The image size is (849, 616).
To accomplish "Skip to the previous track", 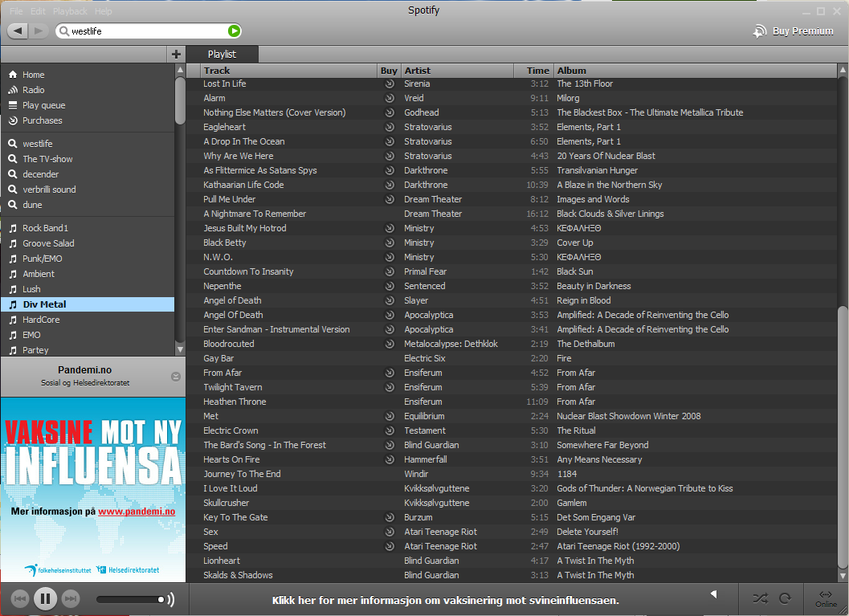I will coord(20,598).
